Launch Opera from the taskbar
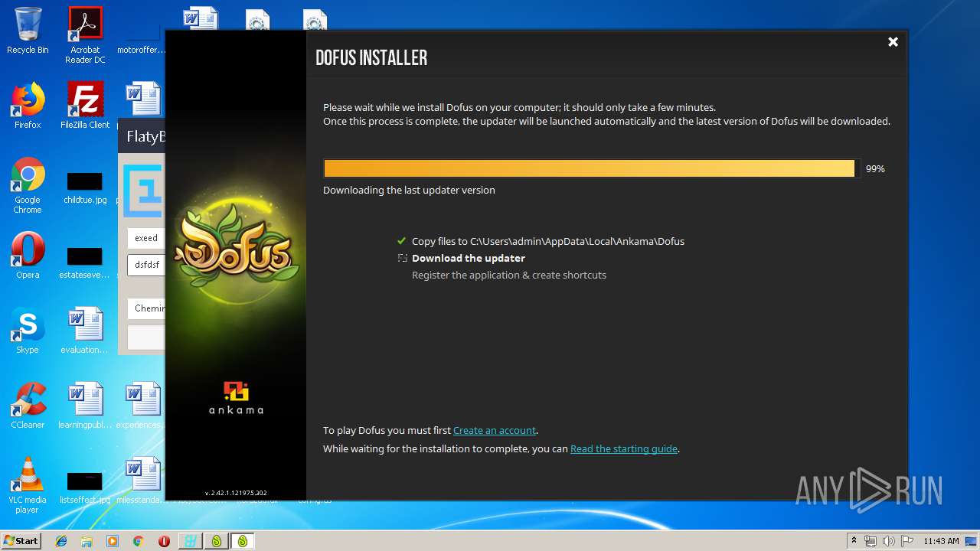The width and height of the screenshot is (980, 551). (x=164, y=541)
